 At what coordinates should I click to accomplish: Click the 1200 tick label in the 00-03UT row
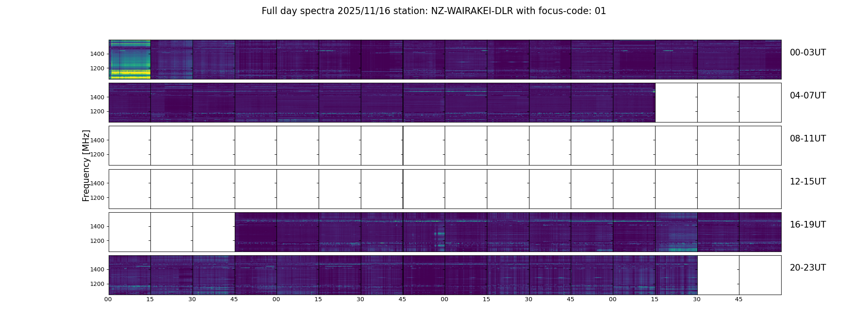(98, 68)
